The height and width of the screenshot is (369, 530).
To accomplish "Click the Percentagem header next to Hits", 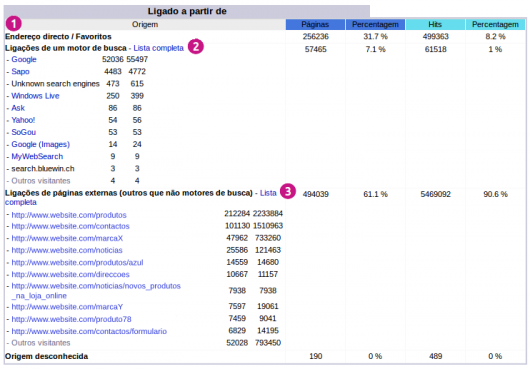I will coord(495,25).
